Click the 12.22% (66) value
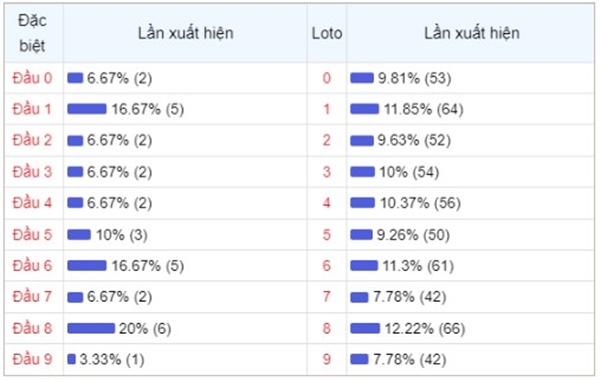The image size is (600, 381). pos(425,328)
